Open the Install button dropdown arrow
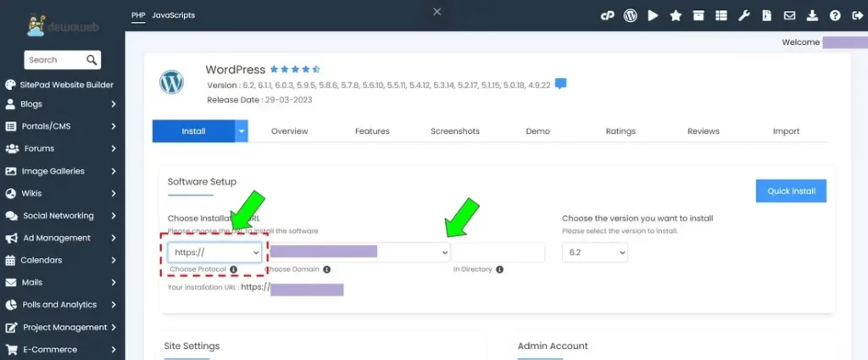868x360 pixels. [242, 131]
